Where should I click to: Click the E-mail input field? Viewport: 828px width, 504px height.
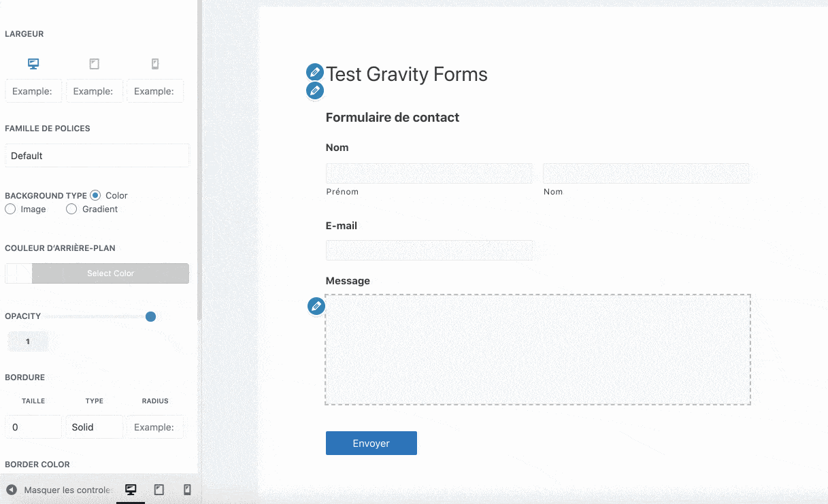pyautogui.click(x=429, y=250)
